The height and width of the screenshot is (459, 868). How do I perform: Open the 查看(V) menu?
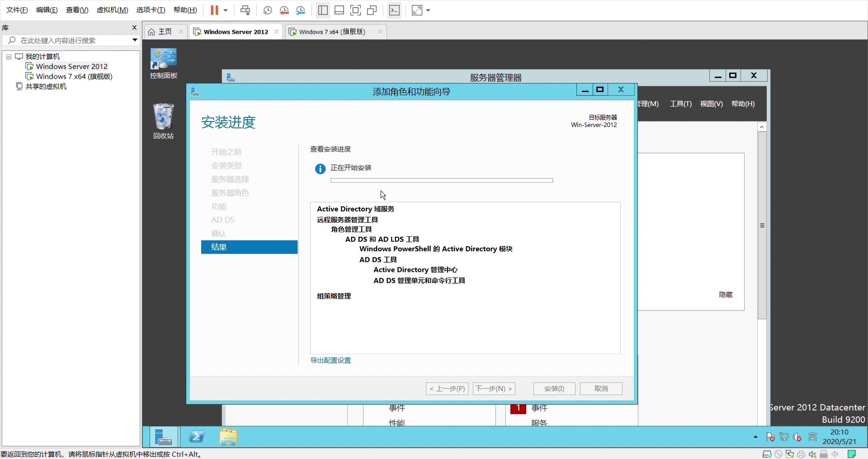click(x=77, y=10)
